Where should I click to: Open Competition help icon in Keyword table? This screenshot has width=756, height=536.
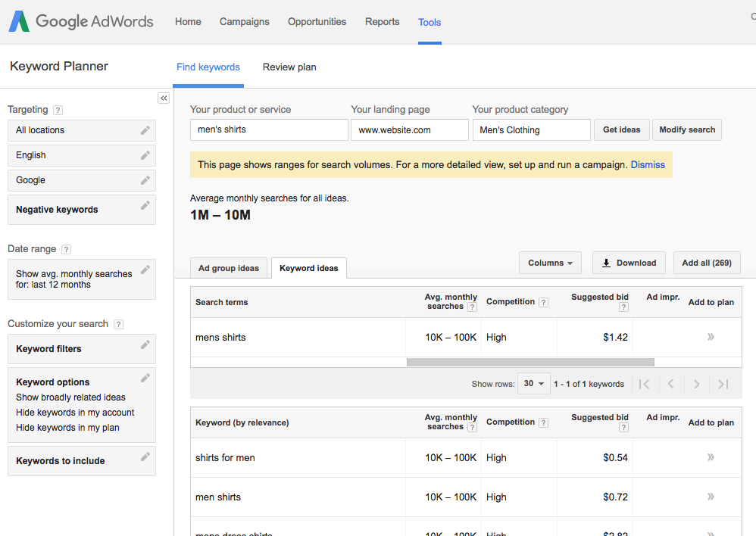[x=543, y=422]
